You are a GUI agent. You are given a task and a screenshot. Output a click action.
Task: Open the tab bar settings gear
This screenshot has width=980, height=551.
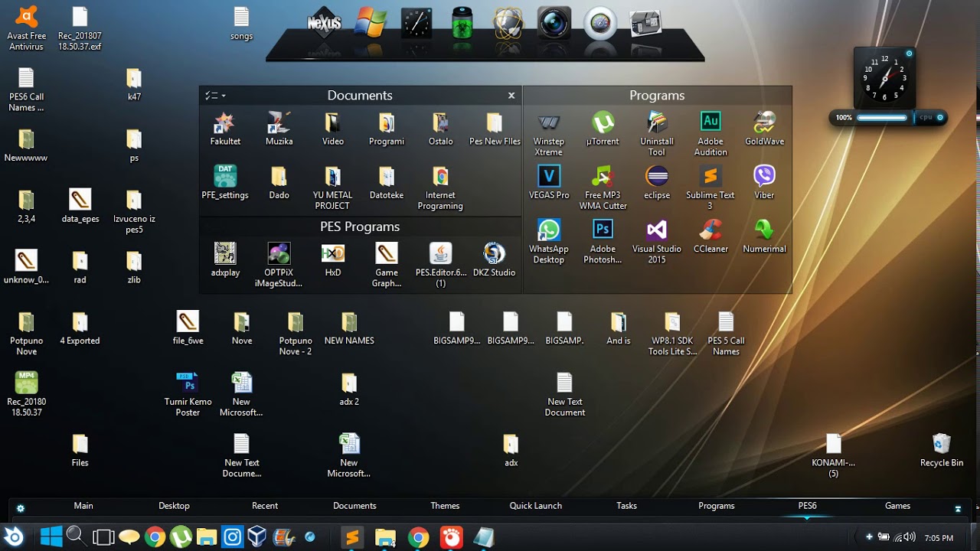point(21,508)
